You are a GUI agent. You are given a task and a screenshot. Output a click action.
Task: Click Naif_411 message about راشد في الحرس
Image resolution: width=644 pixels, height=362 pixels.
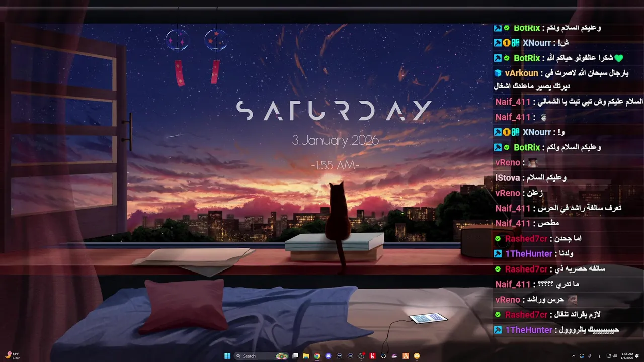click(558, 208)
